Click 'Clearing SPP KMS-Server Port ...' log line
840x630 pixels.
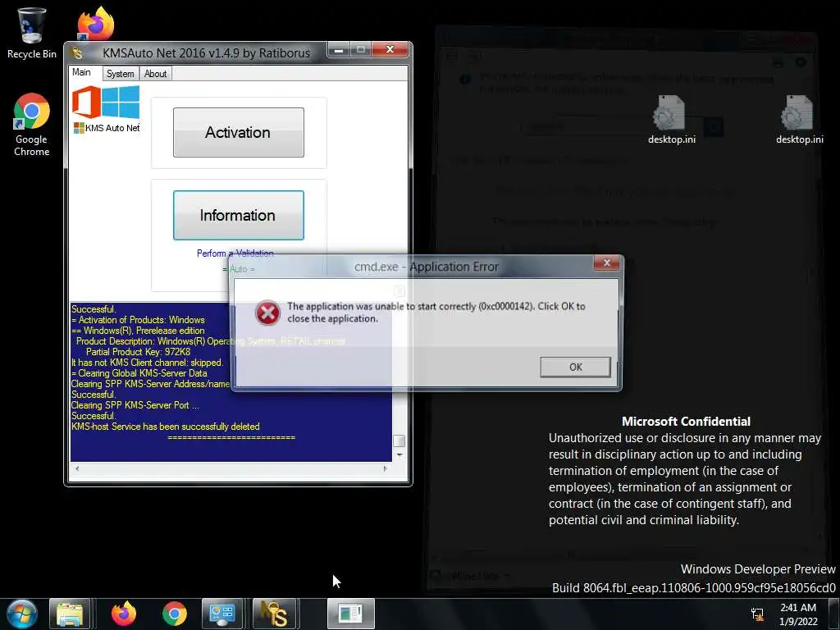135,405
